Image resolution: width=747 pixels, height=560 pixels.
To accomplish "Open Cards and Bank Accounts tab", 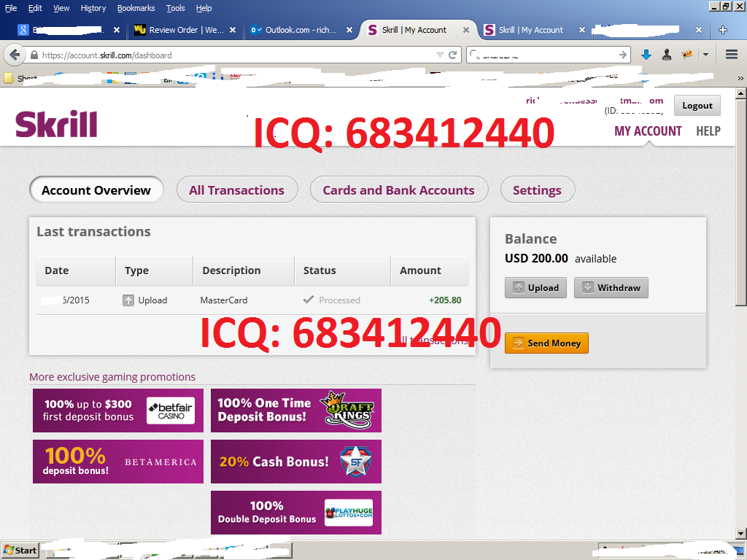I will (399, 190).
